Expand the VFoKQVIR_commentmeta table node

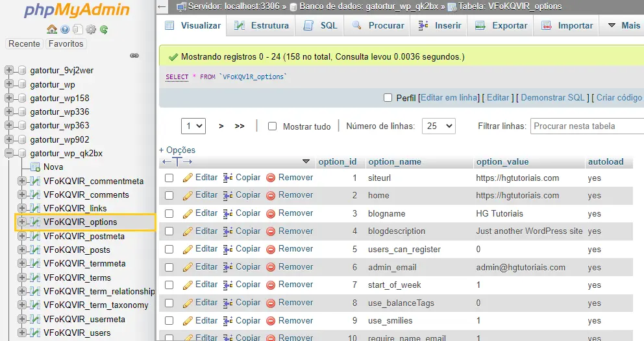click(x=22, y=181)
